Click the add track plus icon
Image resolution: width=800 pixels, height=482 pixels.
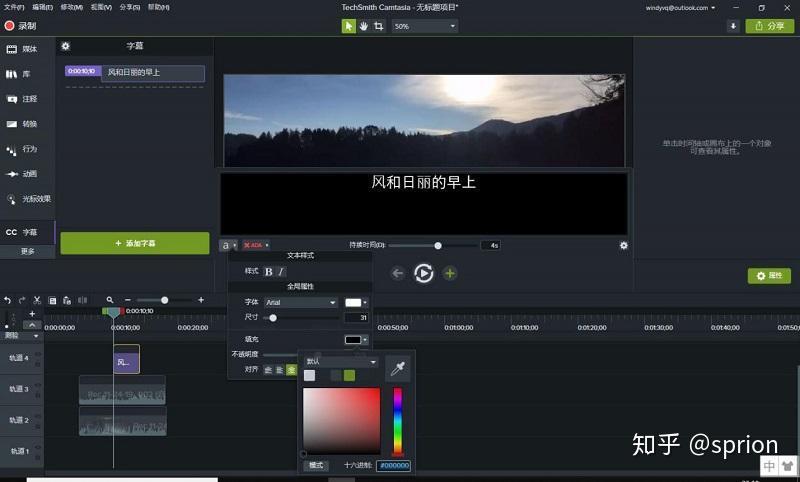(32, 314)
